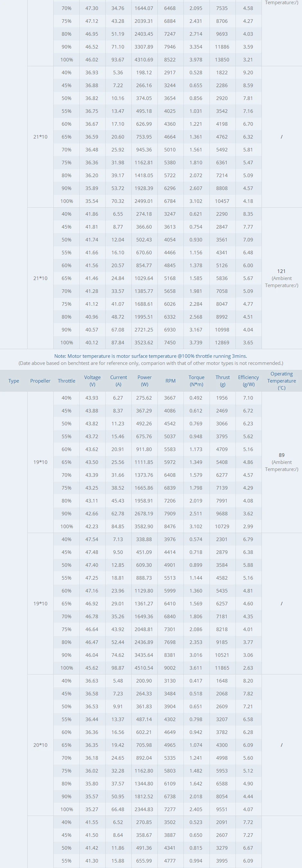Screen dimensions: 302x868
Task: Click the Operating Temperature column header
Action: point(281,381)
